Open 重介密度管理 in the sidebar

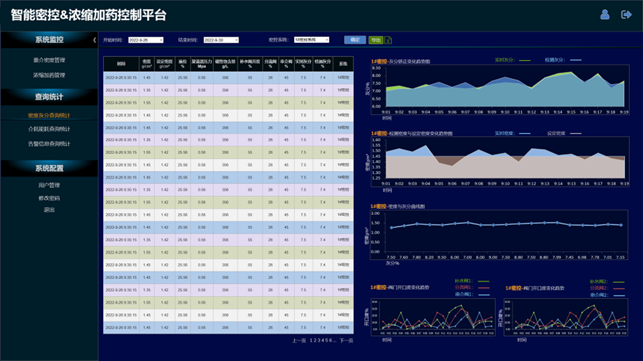[49, 60]
